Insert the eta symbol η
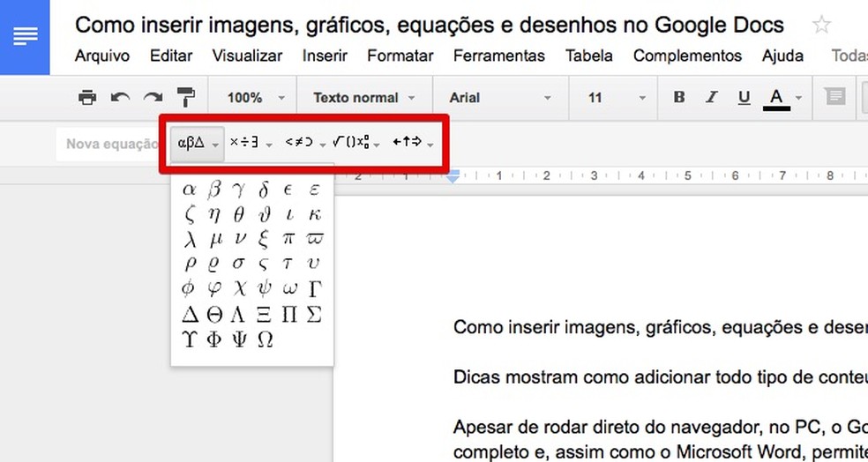868x462 pixels. pos(214,214)
